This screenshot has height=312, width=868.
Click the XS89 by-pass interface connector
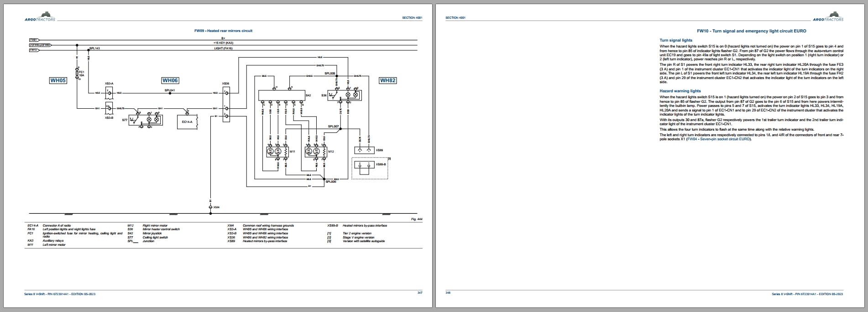click(364, 150)
